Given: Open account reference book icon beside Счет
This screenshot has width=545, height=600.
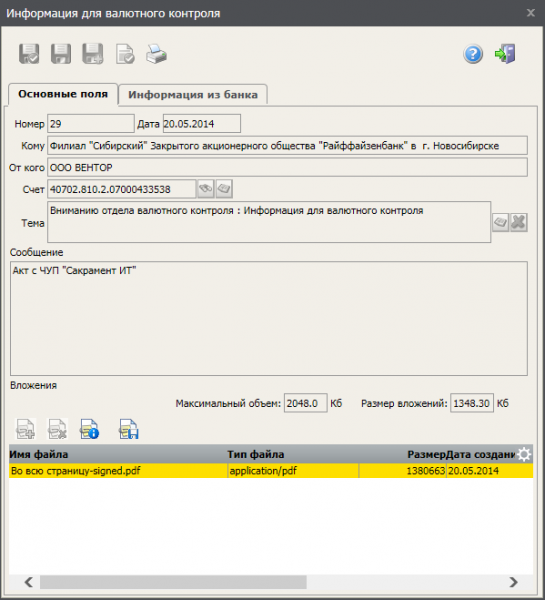Looking at the screenshot, I should click(x=224, y=189).
